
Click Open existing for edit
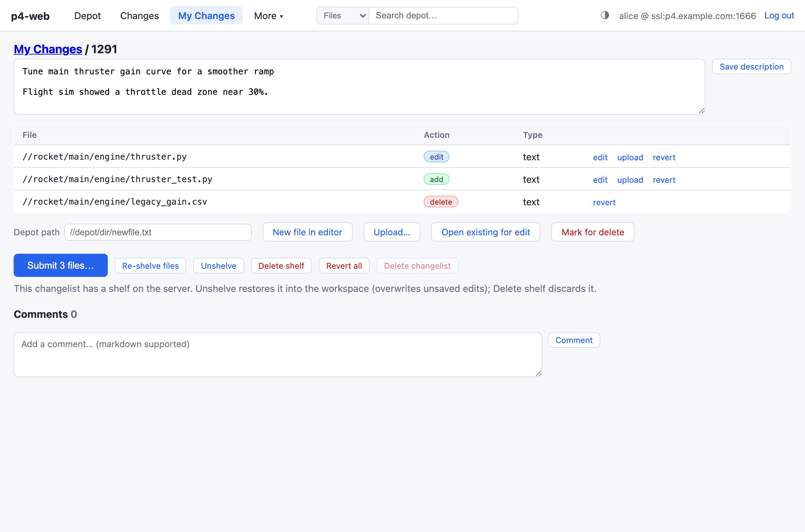pos(485,232)
